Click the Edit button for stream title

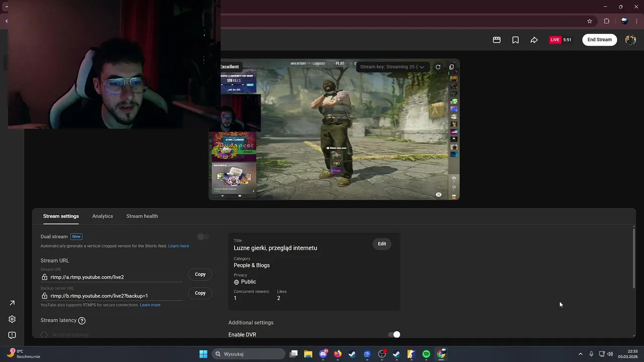pyautogui.click(x=382, y=244)
